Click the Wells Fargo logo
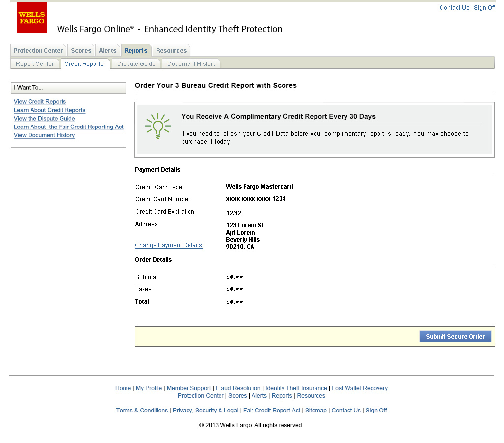 [32, 18]
